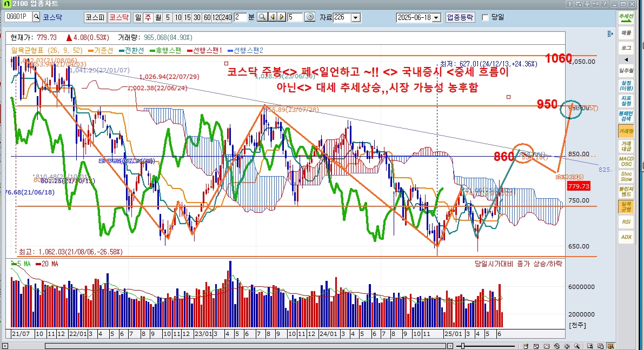Click the 일주월 period sidebar button

626,71
